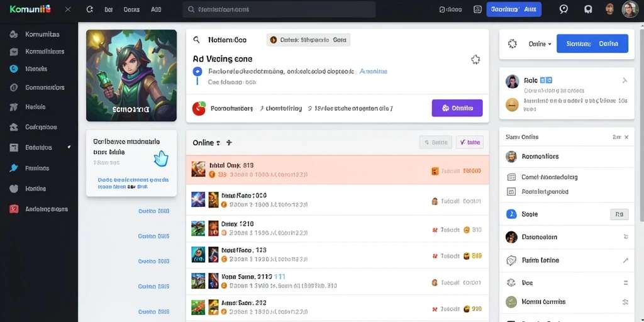Image resolution: width=644 pixels, height=322 pixels.
Task: Select the Coms tab in top bar
Action: 131,9
